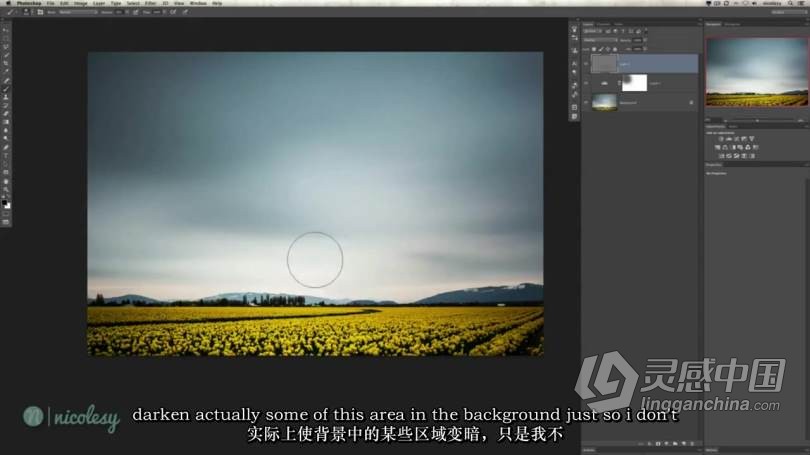The height and width of the screenshot is (455, 810).
Task: Select the Dodge tool
Action: (6, 138)
